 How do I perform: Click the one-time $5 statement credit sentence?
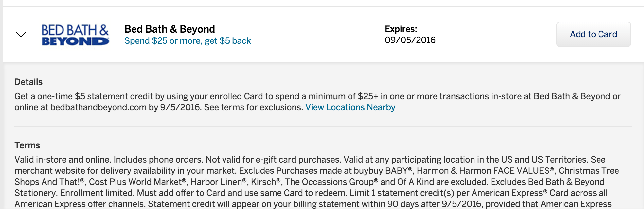tap(317, 102)
